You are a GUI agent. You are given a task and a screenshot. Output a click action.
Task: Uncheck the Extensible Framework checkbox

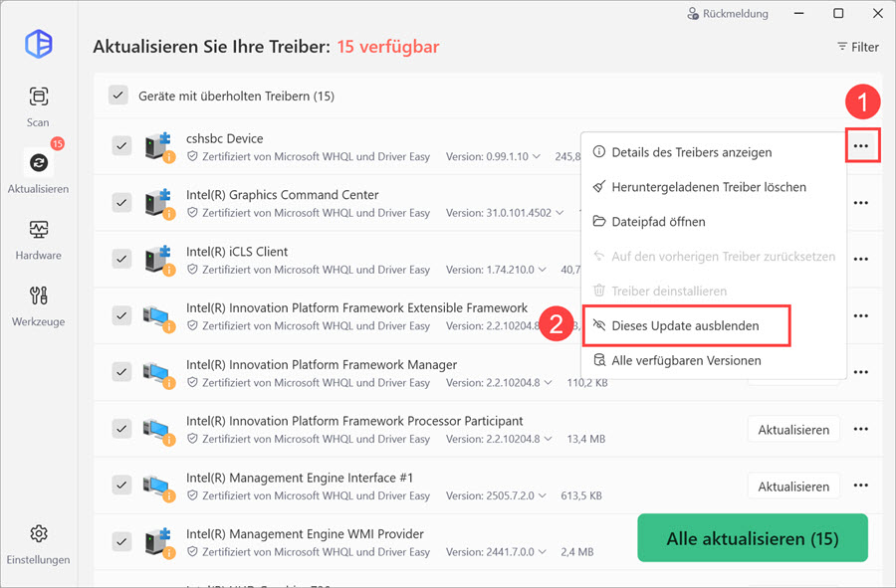(121, 315)
